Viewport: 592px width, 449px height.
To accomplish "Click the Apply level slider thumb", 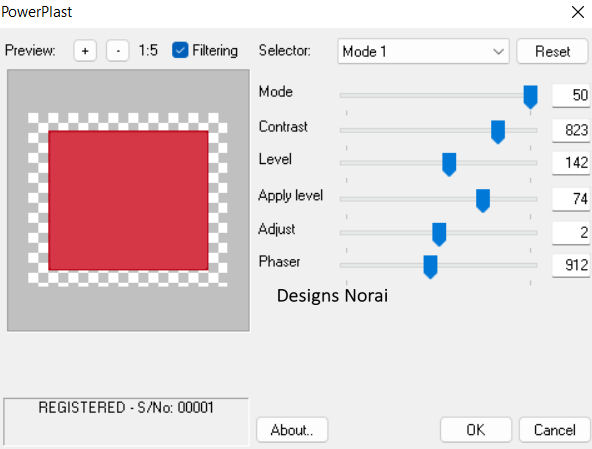I will pos(483,201).
